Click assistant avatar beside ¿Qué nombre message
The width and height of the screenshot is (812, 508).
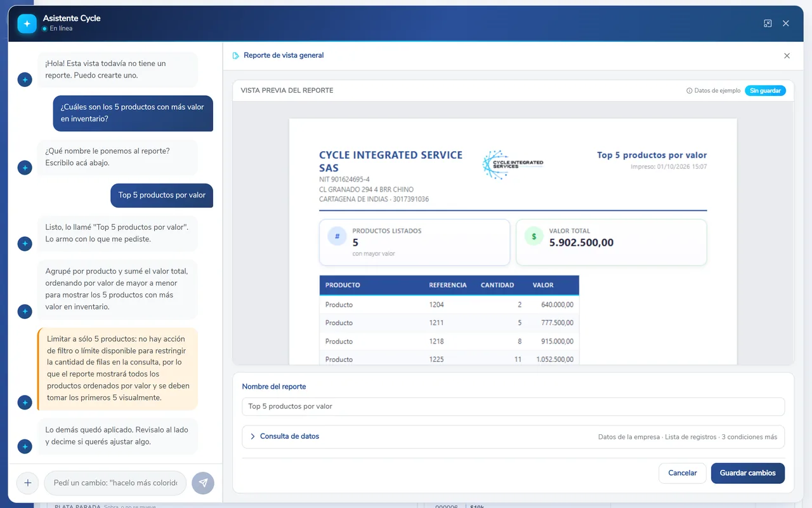click(25, 168)
